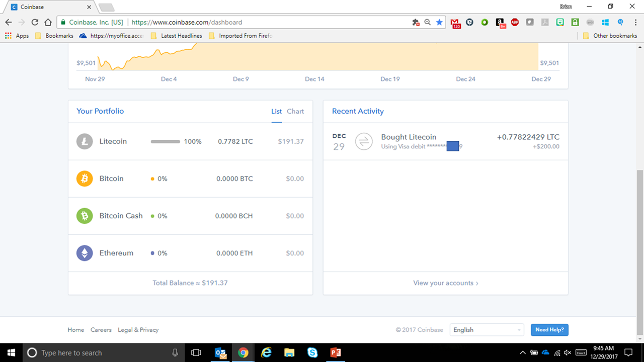The height and width of the screenshot is (362, 644).
Task: Click the Task View taskbar icon
Action: 196,352
